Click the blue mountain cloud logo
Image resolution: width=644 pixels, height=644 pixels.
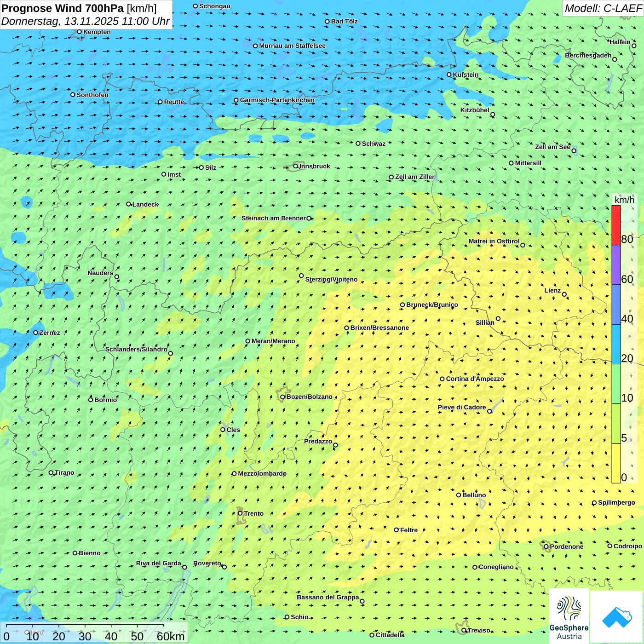click(x=616, y=617)
